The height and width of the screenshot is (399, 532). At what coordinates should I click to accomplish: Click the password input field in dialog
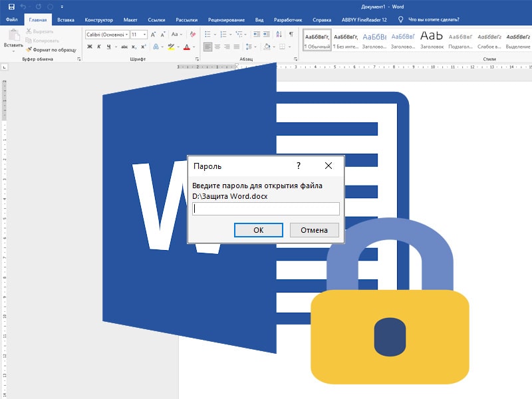[265, 209]
